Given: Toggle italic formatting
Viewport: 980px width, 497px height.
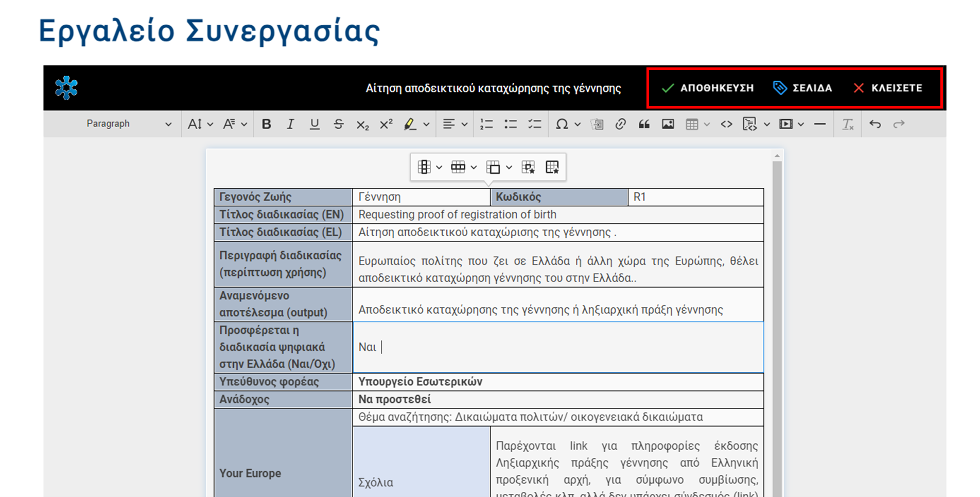Looking at the screenshot, I should click(x=290, y=124).
